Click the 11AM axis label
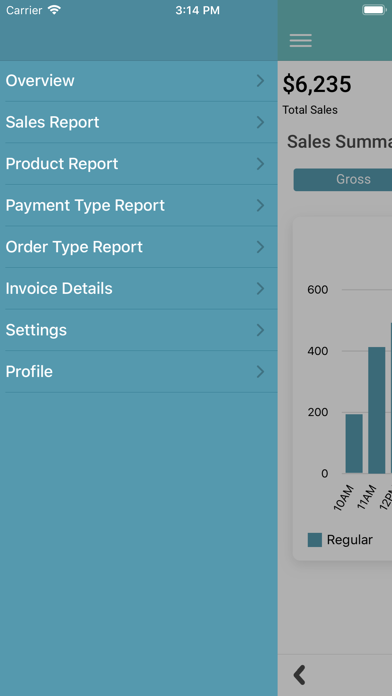Image resolution: width=392 pixels, height=696 pixels. pos(367,498)
